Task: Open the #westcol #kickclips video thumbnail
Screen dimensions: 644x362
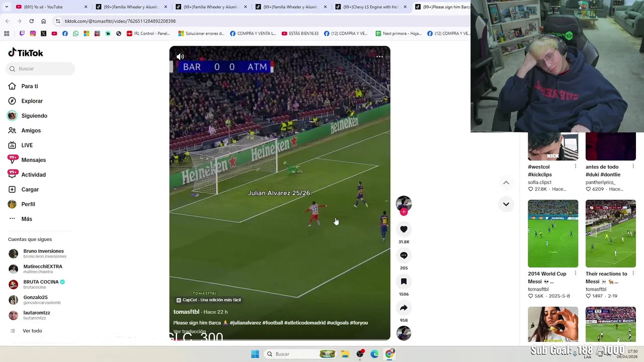Action: 553,146
